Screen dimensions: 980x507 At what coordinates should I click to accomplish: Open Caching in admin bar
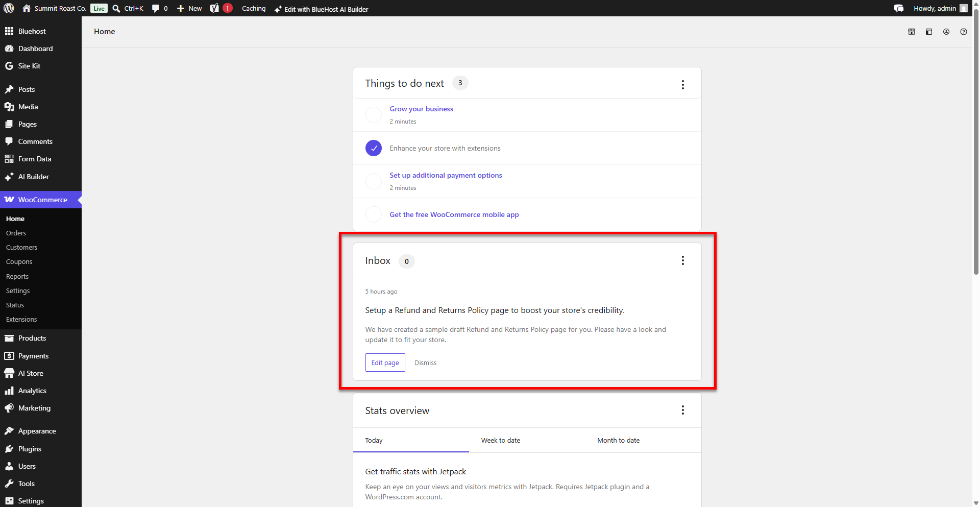pos(254,9)
